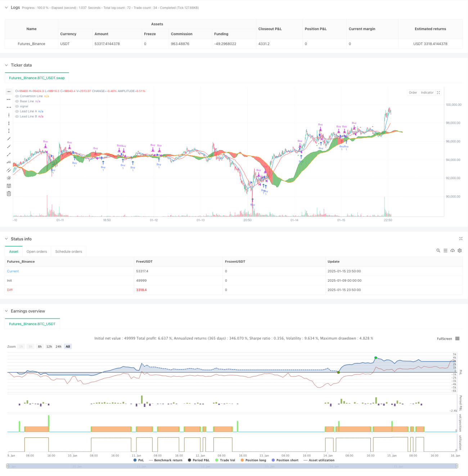Click the earnings chart range navigator bar
468x476 pixels.
tap(232, 466)
